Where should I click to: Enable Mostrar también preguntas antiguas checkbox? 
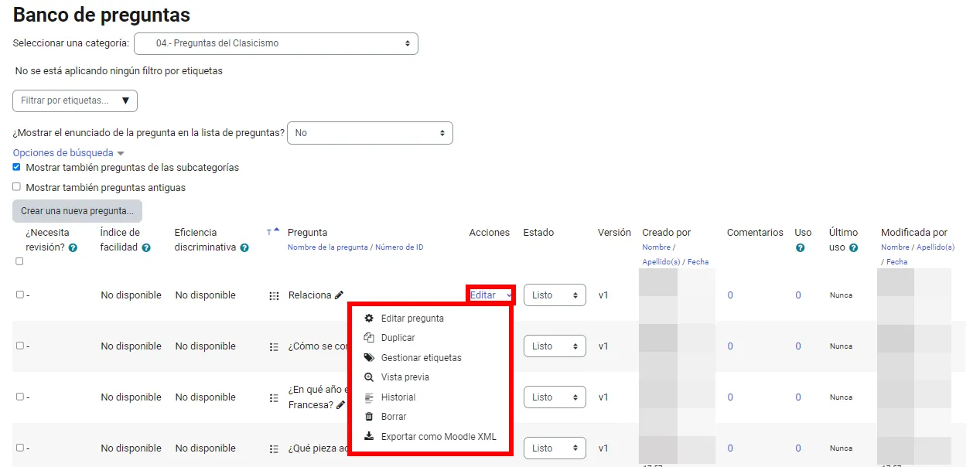click(x=17, y=187)
